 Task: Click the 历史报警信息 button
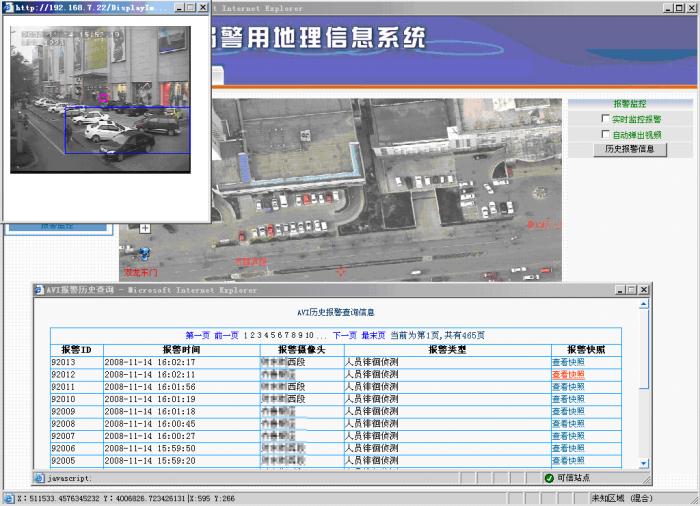(629, 149)
